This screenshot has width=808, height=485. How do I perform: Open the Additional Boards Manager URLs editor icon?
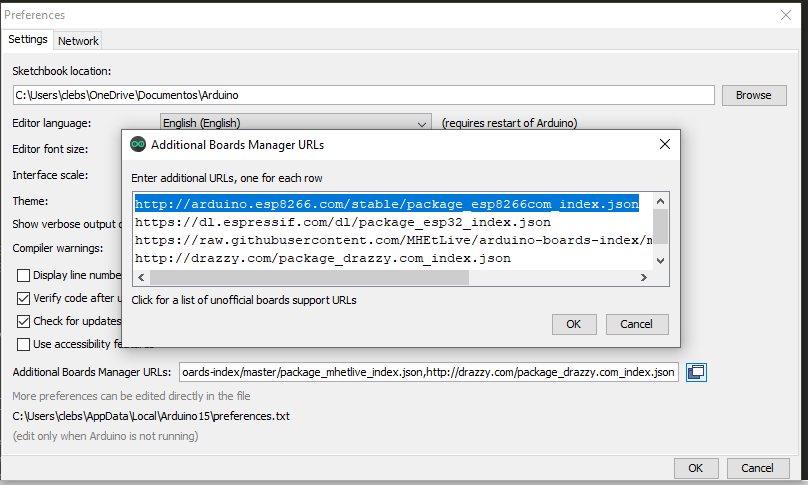(x=696, y=372)
